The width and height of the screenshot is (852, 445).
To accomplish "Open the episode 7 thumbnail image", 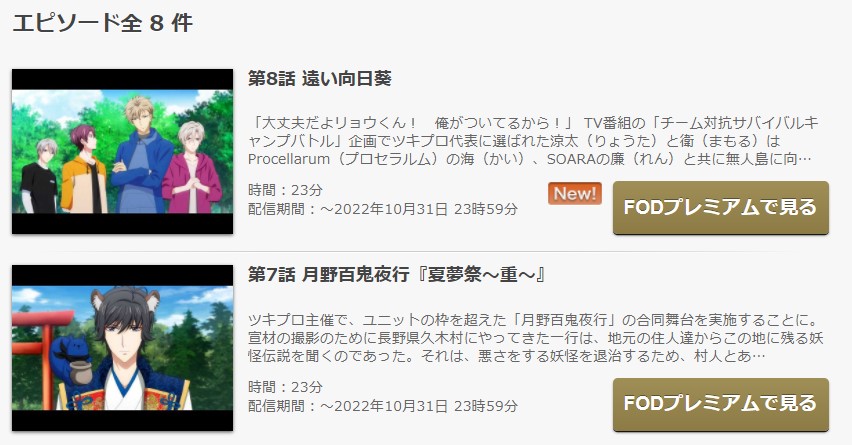I will click(122, 348).
